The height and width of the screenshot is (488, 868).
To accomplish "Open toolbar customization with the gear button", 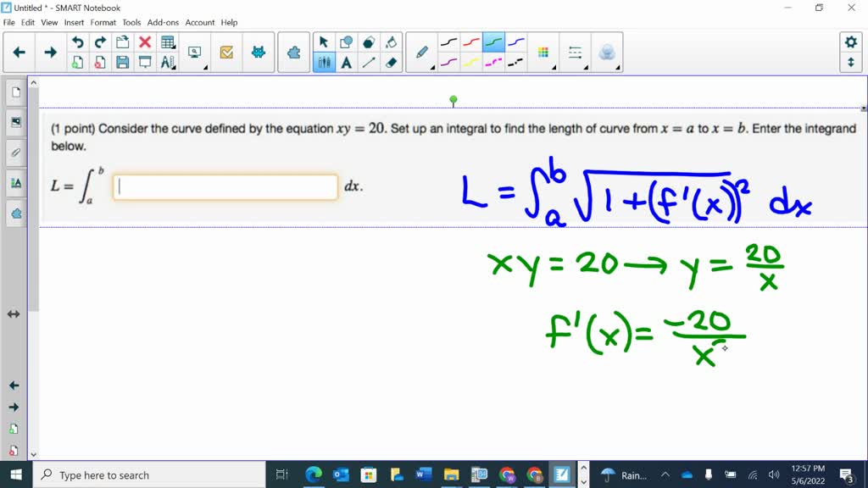I will coord(852,41).
